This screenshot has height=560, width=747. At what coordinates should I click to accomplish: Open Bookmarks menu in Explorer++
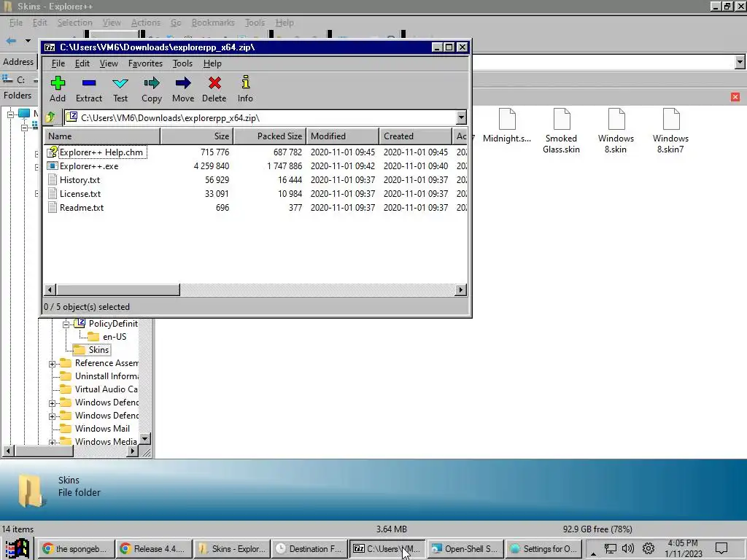(x=213, y=23)
